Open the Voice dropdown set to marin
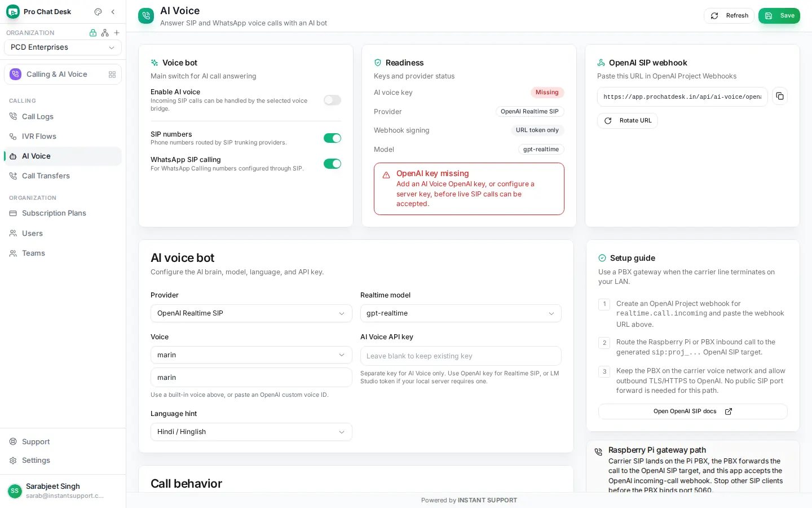Viewport: 812px width, 508px height. click(x=251, y=355)
